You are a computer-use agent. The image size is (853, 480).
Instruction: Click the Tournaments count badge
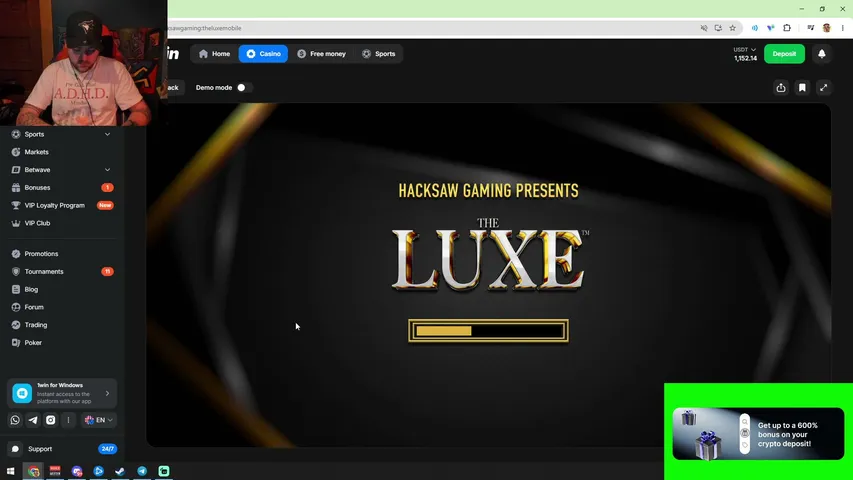click(107, 272)
